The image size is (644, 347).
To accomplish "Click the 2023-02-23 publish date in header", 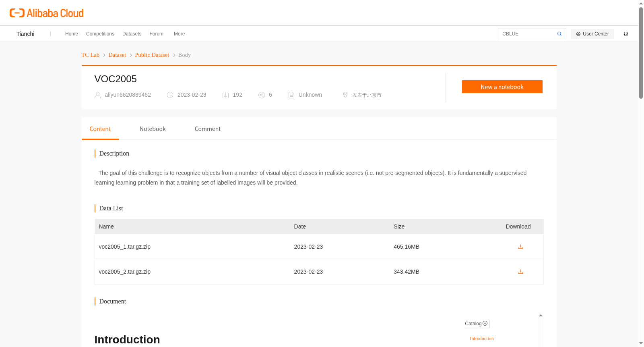I will 192,95.
